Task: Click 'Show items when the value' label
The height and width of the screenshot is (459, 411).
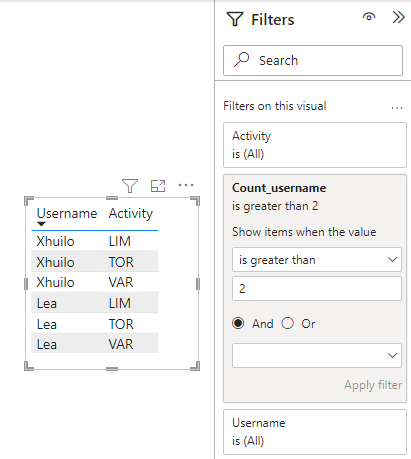Action: [304, 232]
